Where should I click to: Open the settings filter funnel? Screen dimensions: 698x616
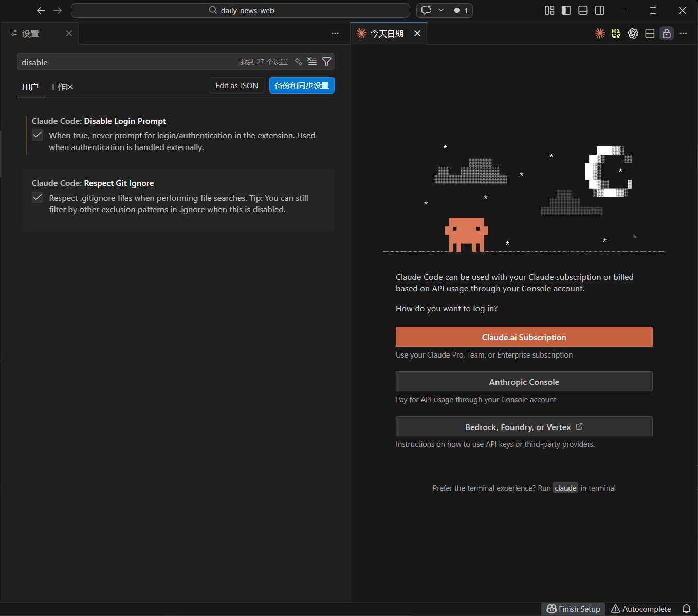pos(326,62)
